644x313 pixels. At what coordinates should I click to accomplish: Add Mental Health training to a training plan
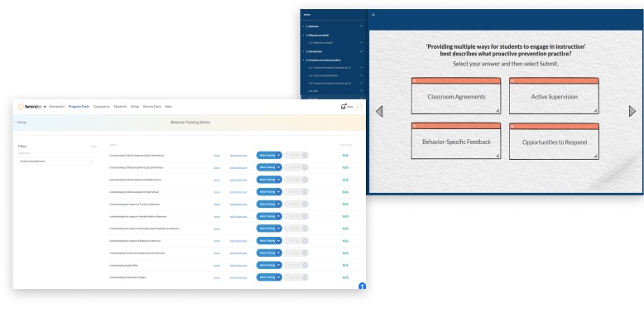pos(238,216)
